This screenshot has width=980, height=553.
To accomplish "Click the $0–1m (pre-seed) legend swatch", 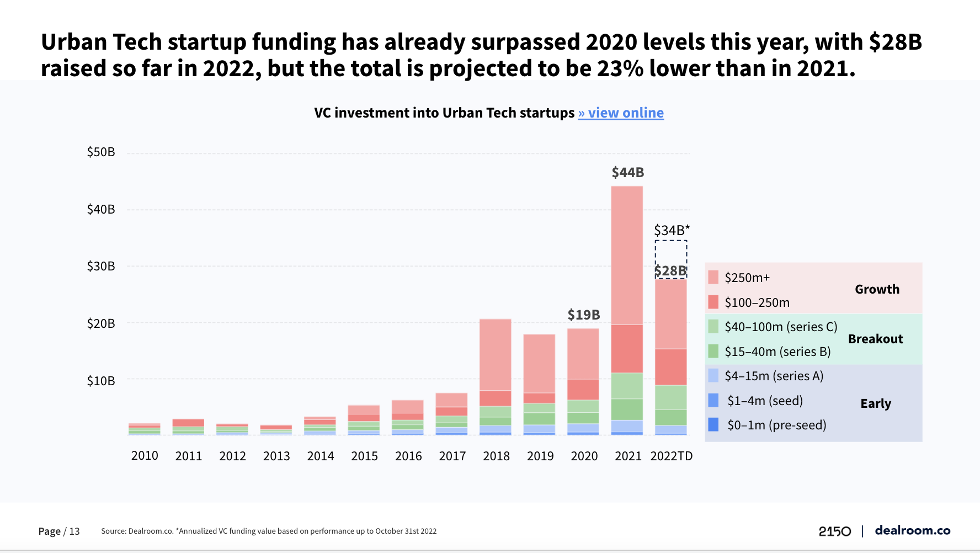I will click(x=713, y=424).
